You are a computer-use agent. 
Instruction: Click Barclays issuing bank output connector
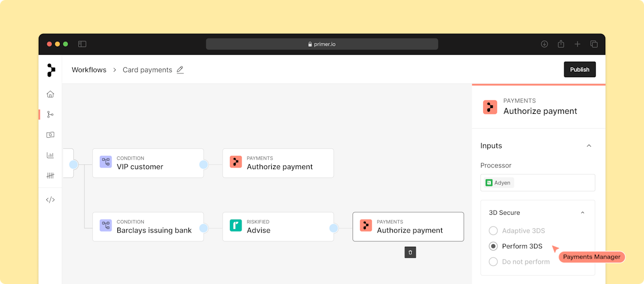203,228
